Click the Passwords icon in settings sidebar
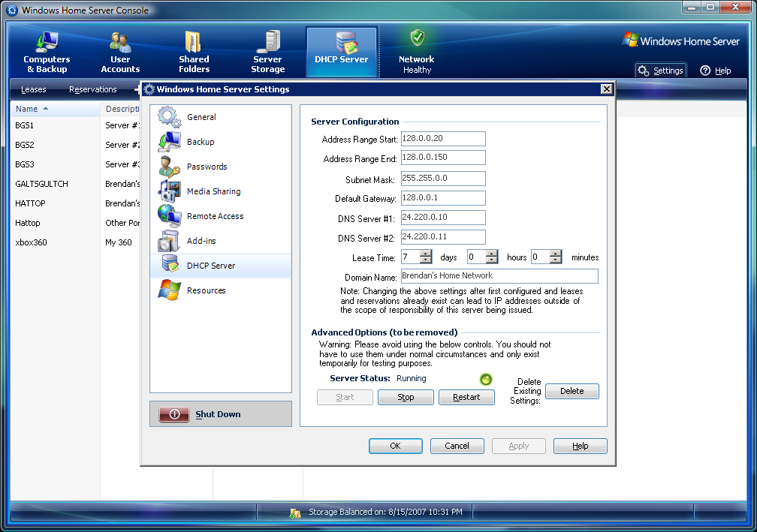The width and height of the screenshot is (757, 532). 169,167
